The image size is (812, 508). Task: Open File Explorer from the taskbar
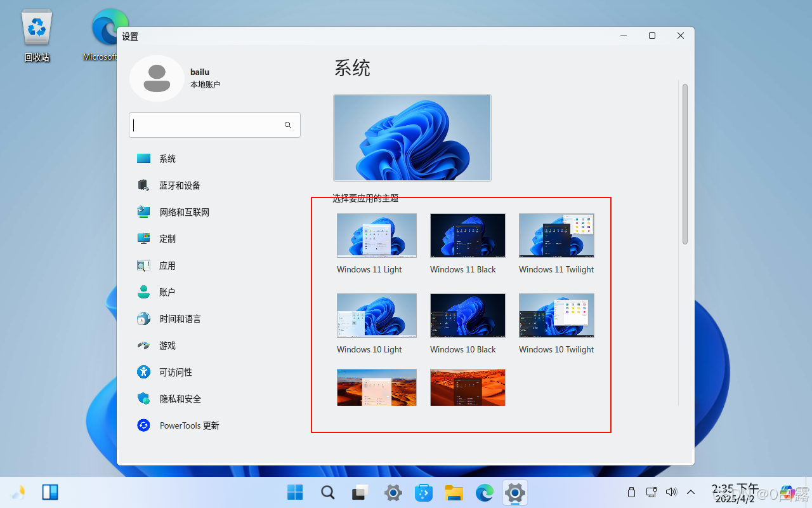pos(454,492)
